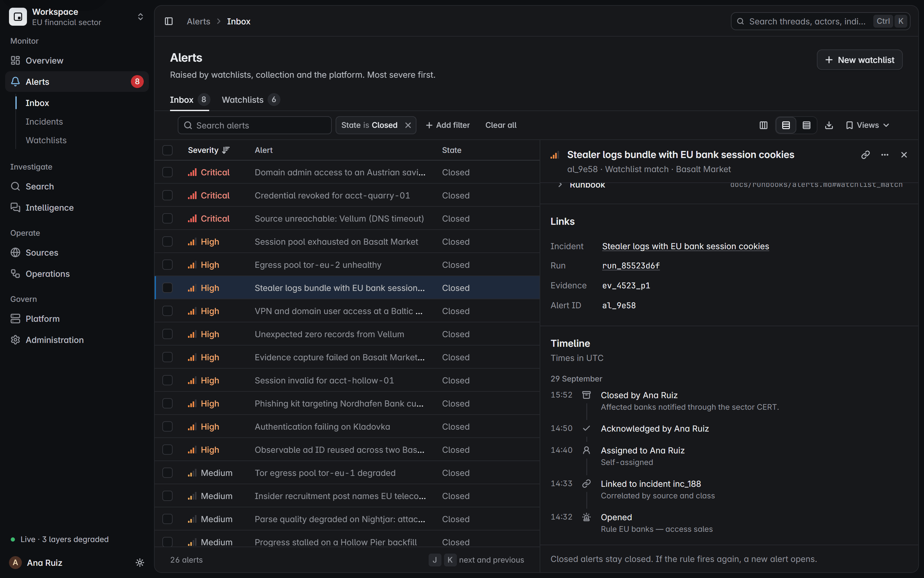Focus the Search alerts field
The height and width of the screenshot is (578, 924).
254,125
